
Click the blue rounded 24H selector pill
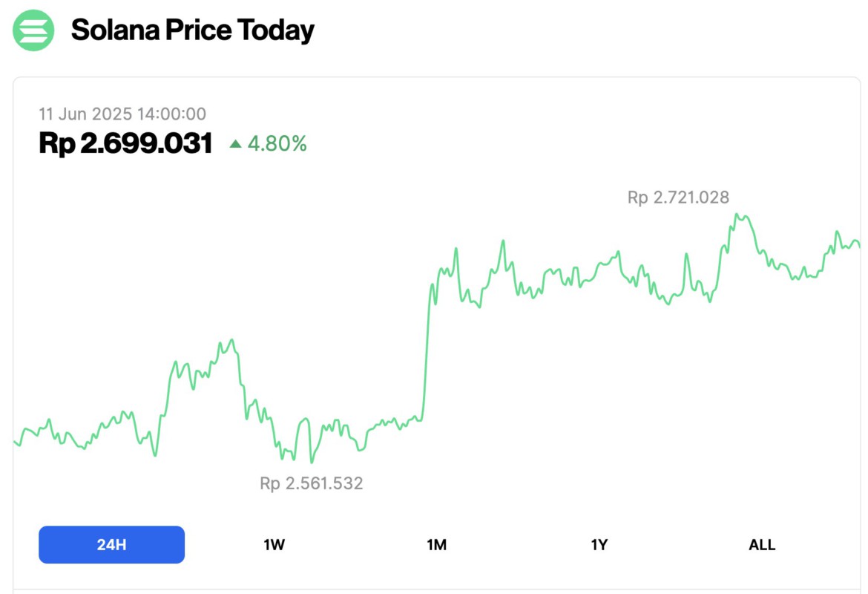111,544
